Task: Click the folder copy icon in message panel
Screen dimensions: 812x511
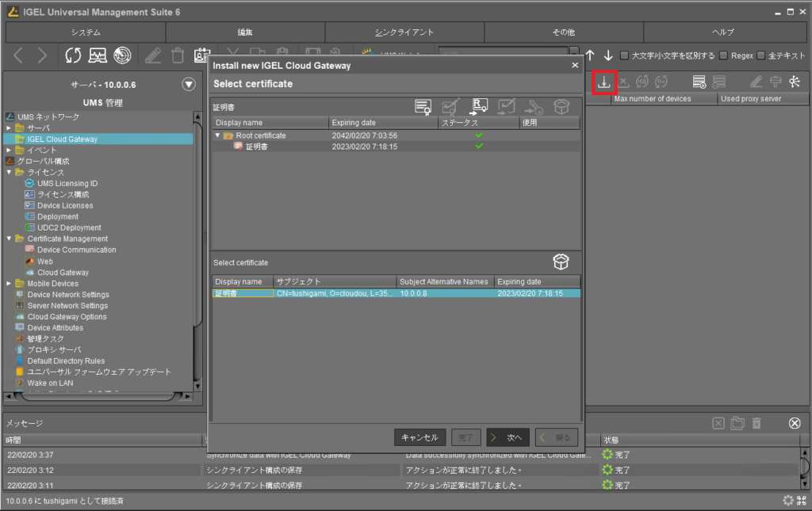Action: point(737,423)
